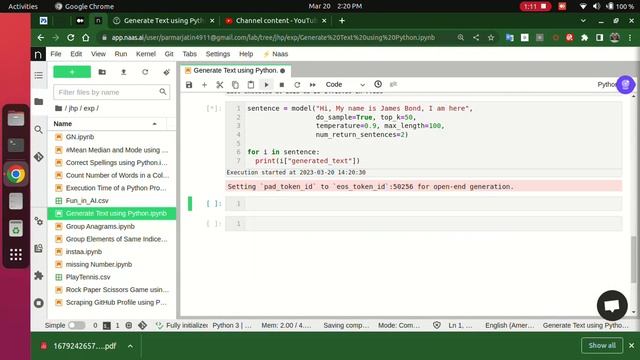The image size is (640, 360).
Task: Run the selected cell
Action: tap(266, 84)
